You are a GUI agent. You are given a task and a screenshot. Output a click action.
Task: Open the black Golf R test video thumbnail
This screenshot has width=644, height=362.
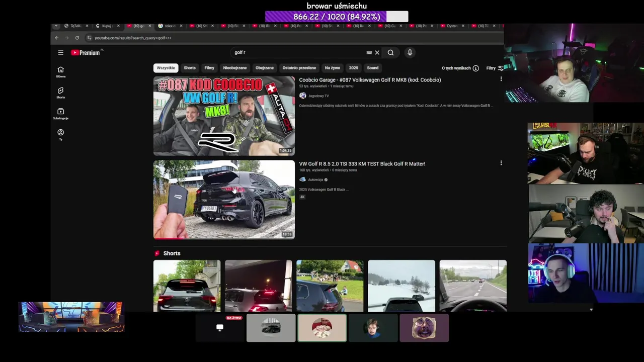tap(224, 200)
